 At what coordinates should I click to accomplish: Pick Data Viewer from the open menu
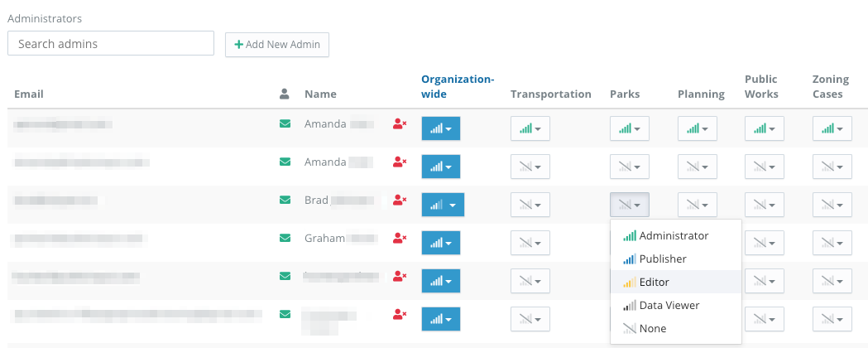tap(669, 306)
